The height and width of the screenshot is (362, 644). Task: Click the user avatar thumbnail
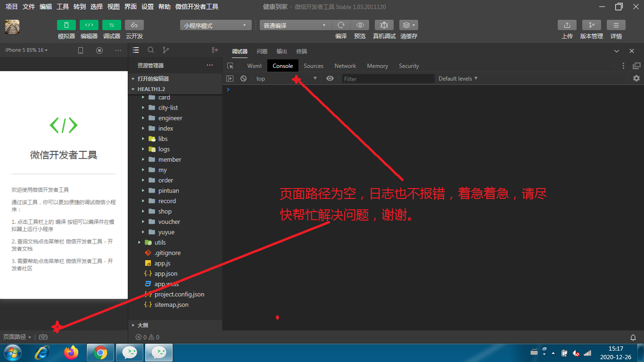pos(12,27)
